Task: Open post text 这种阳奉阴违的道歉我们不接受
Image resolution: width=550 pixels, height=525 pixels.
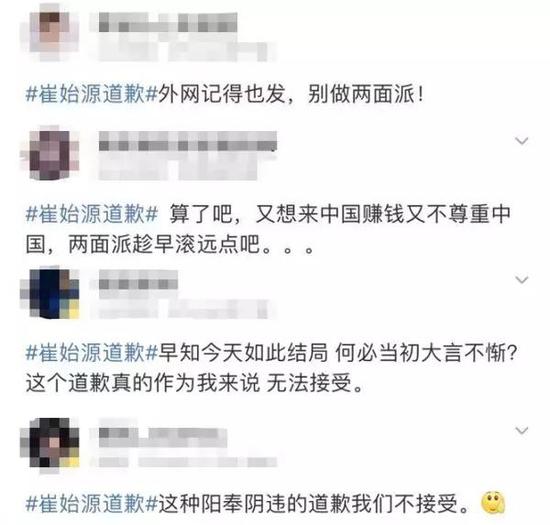Action: coord(314,503)
